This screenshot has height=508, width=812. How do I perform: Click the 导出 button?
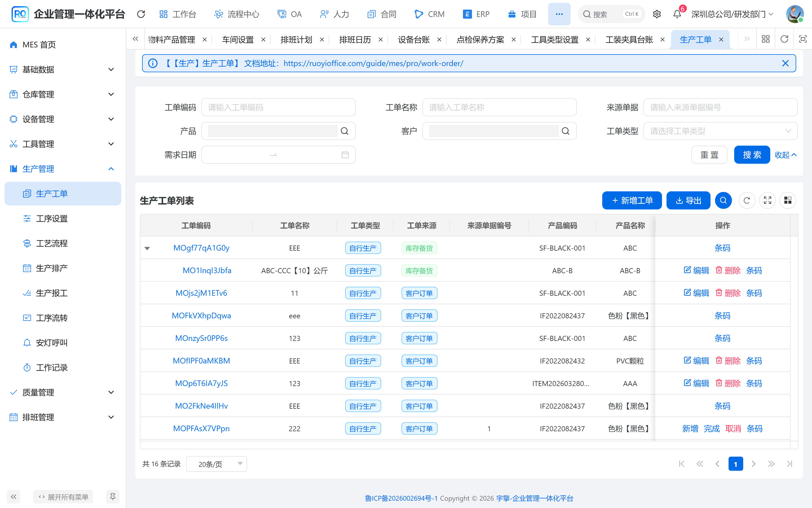pyautogui.click(x=688, y=201)
